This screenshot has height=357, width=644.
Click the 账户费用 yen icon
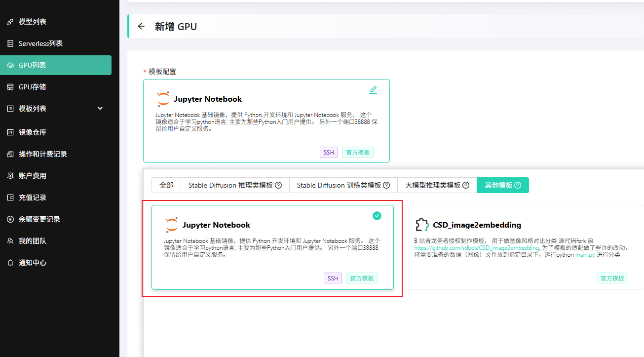[10, 176]
